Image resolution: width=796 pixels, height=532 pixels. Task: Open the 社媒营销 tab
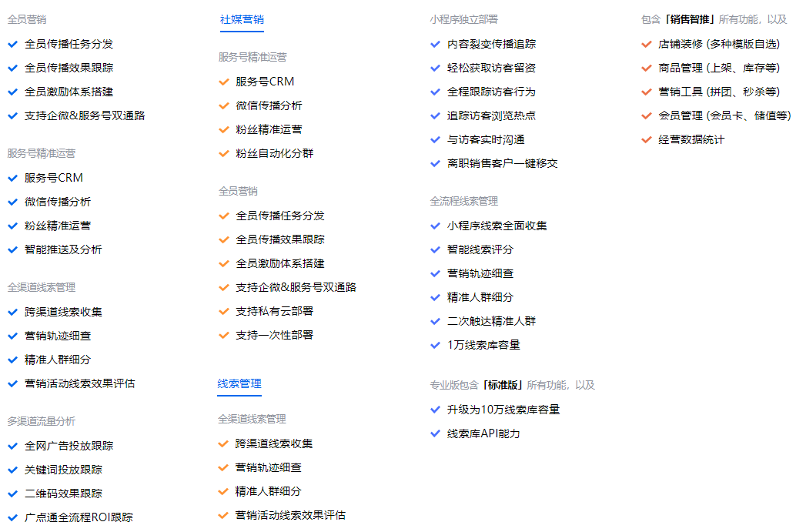click(x=242, y=20)
